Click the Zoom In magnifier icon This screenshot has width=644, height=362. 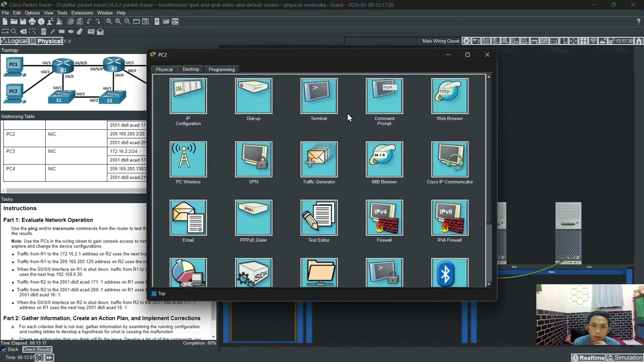point(109,22)
